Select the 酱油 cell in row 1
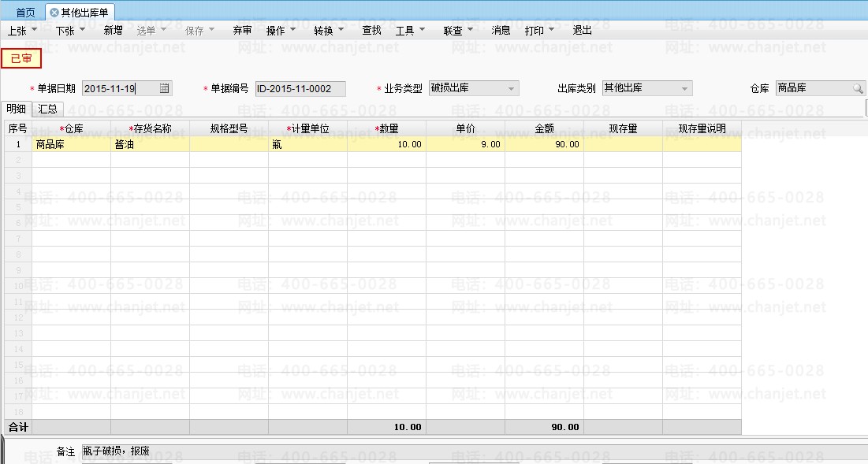Screen dimensions: 868x464 (150, 144)
